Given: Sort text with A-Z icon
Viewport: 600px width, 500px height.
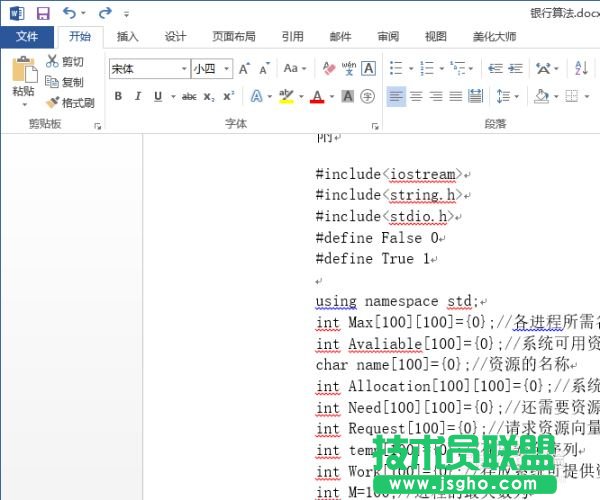Looking at the screenshot, I should (581, 69).
